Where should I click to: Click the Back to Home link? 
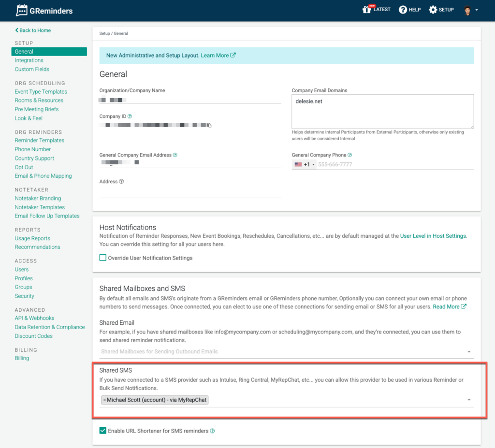click(x=33, y=30)
